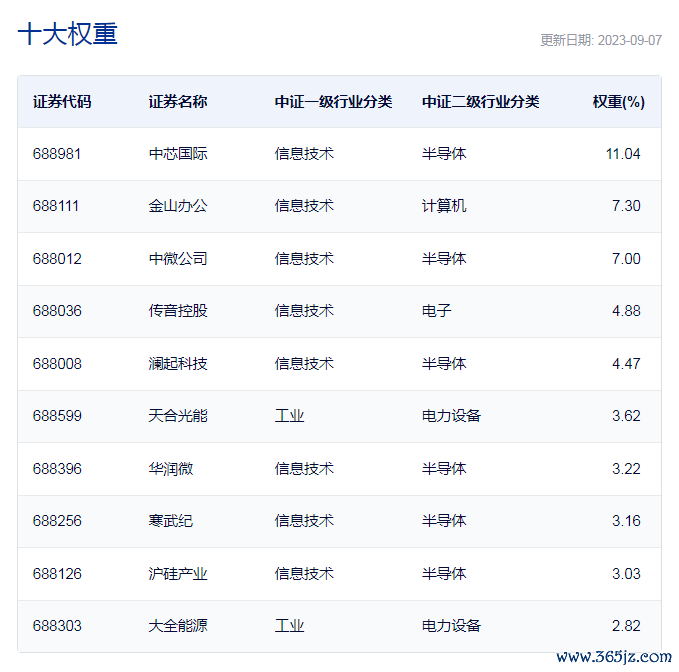Image resolution: width=679 pixels, height=672 pixels.
Task: Select the name 中芯国际
Action: (x=178, y=154)
